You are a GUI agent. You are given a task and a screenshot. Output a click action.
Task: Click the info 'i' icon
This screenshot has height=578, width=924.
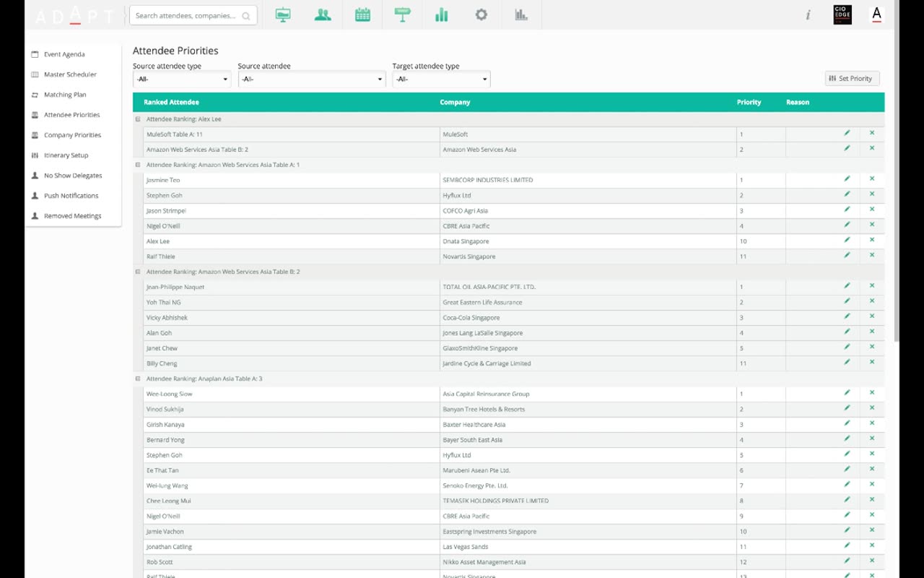point(808,15)
